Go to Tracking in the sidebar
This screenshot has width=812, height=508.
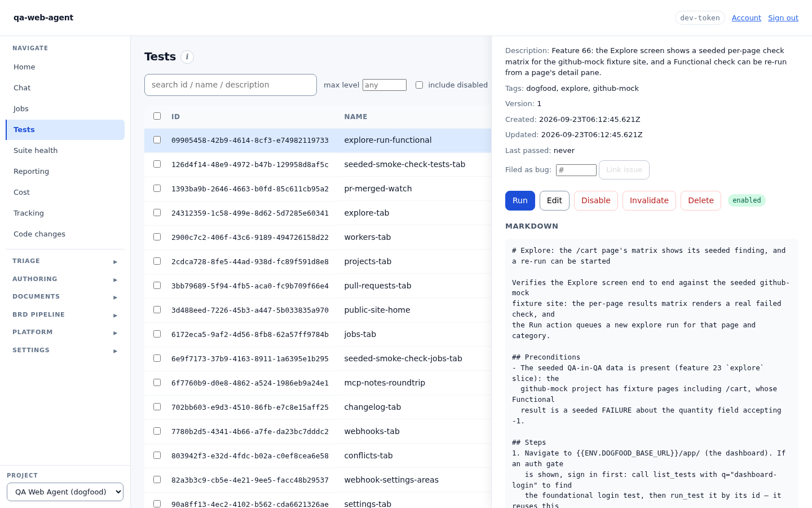(x=65, y=213)
